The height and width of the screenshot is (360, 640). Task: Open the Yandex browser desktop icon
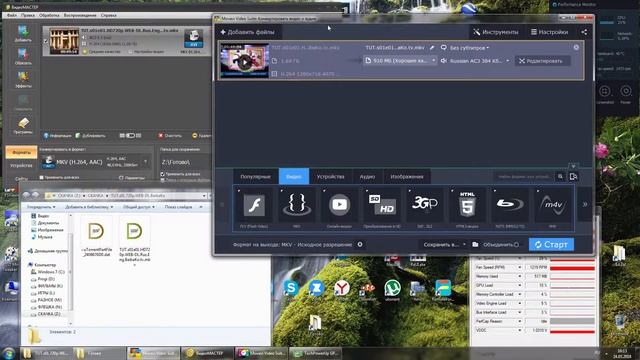[x=342, y=288]
